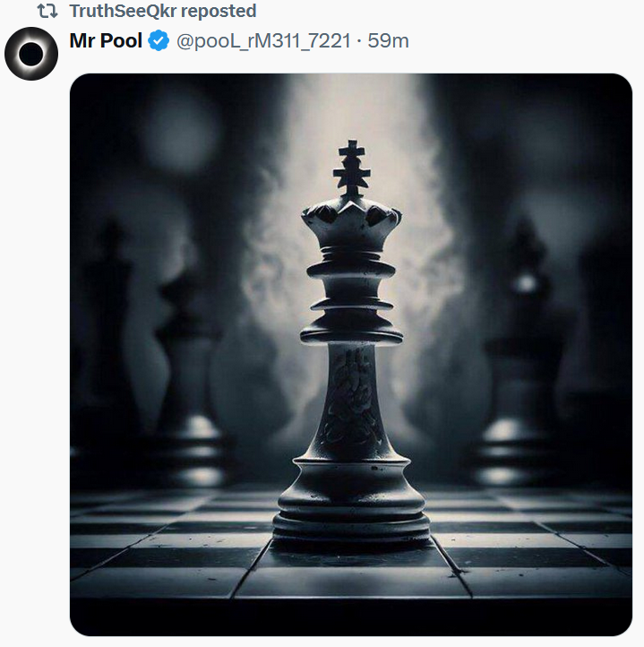644x647 pixels.
Task: Open the 59m timestamp link
Action: pyautogui.click(x=390, y=40)
